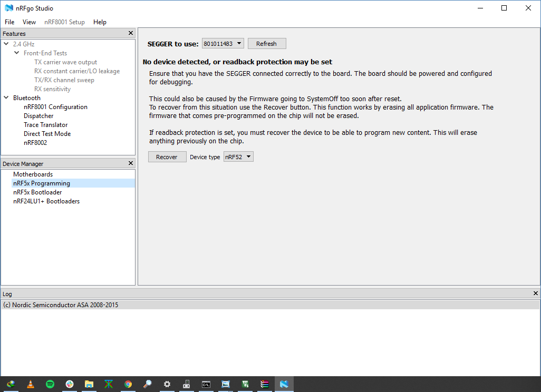Screen dimensions: 541x392
Task: Open File Explorer from taskbar
Action: [x=89, y=384]
